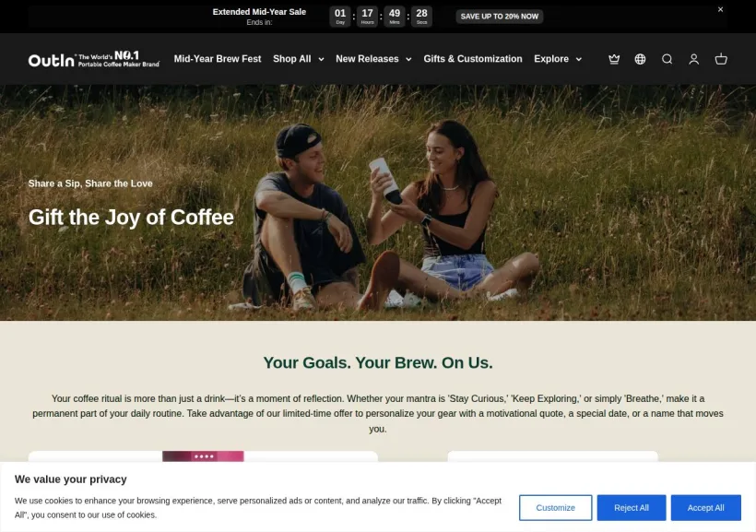The width and height of the screenshot is (756, 532).
Task: Click the pink carousel dots indicator
Action: pos(204,456)
